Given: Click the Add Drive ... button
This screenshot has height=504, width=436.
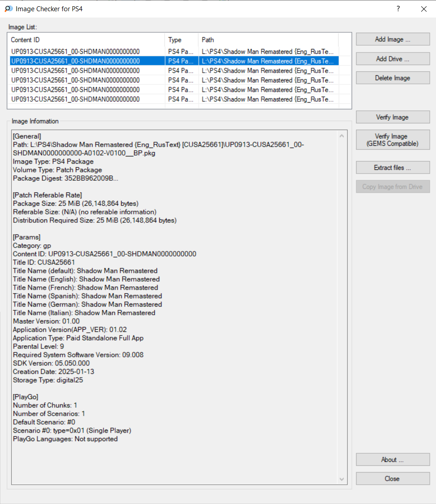Looking at the screenshot, I should coord(392,59).
